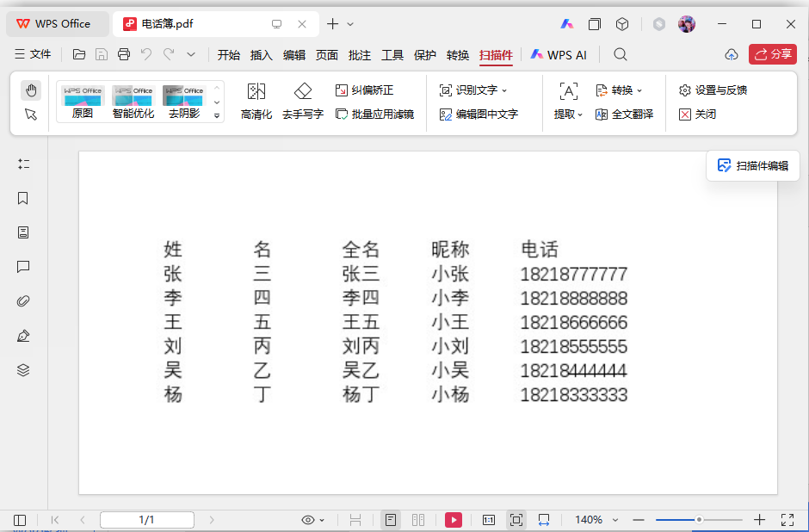
Task: Close the 电话簿.pdf tab
Action: click(302, 24)
